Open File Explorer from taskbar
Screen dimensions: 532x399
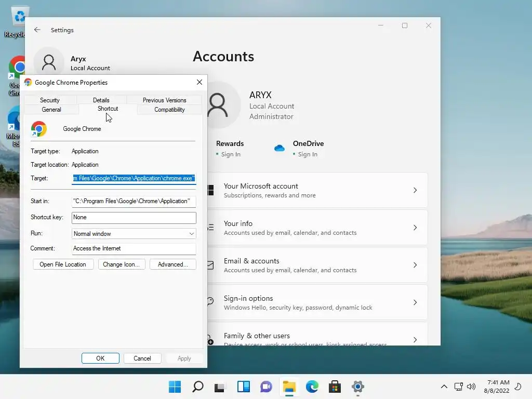289,387
